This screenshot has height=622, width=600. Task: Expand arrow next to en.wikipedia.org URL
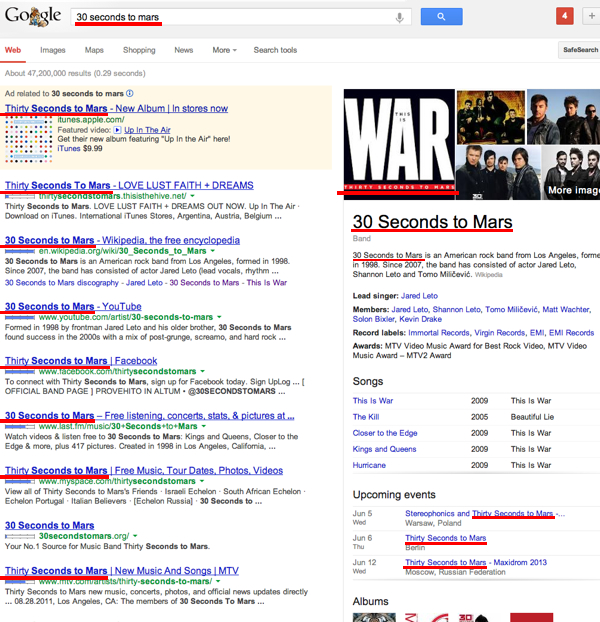point(213,251)
